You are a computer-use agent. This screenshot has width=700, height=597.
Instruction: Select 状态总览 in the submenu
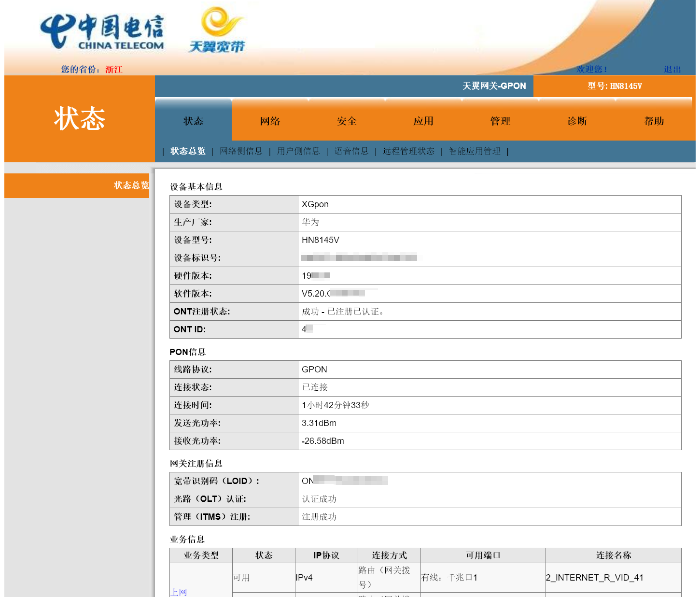188,151
